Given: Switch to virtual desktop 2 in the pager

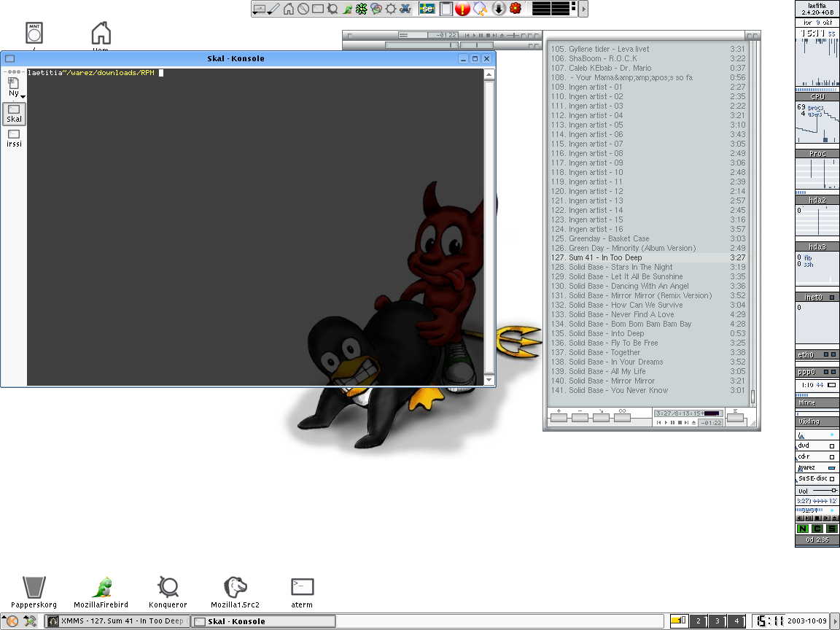Looking at the screenshot, I should (x=698, y=621).
